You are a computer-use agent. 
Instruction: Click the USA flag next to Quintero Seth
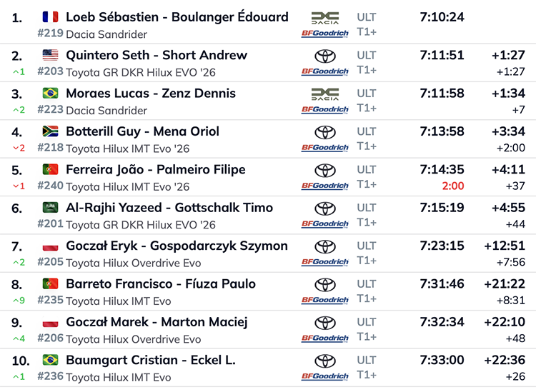coord(50,55)
